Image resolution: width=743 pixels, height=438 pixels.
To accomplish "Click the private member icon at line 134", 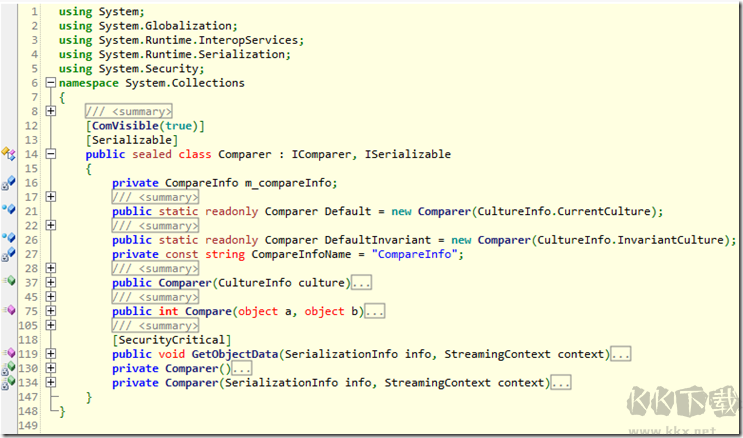I will 8,383.
